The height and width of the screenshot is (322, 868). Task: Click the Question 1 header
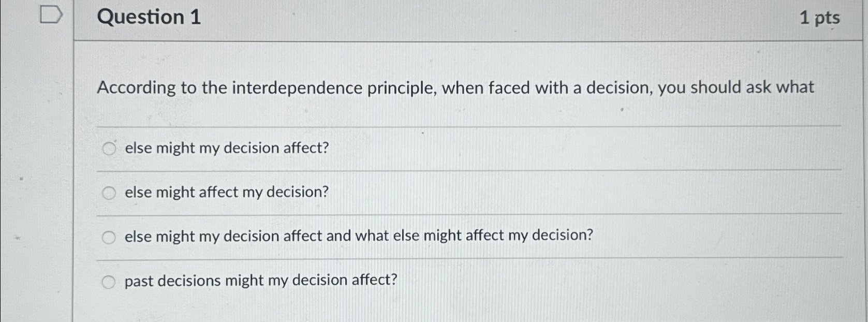pyautogui.click(x=149, y=18)
